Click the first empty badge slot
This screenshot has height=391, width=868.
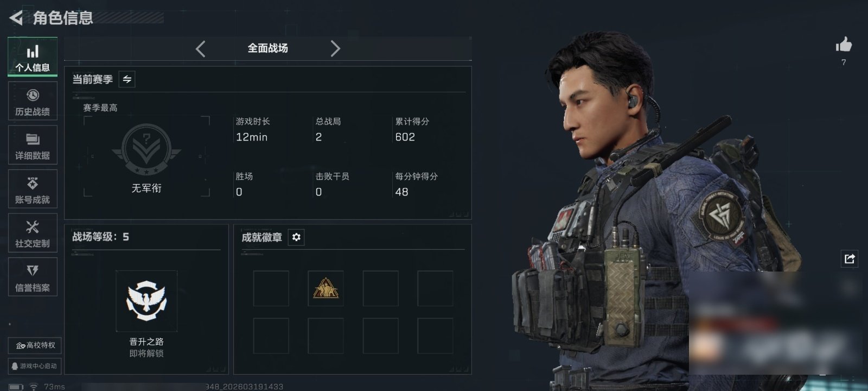click(x=271, y=288)
